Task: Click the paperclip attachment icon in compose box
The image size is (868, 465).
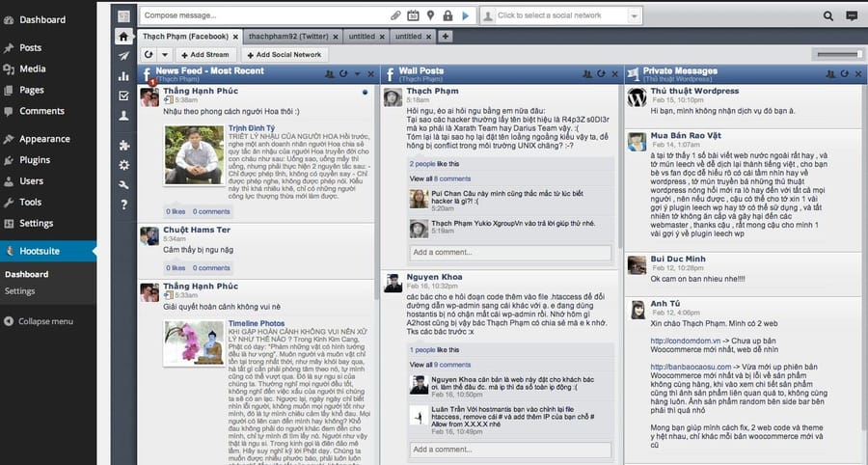Action: (x=395, y=15)
